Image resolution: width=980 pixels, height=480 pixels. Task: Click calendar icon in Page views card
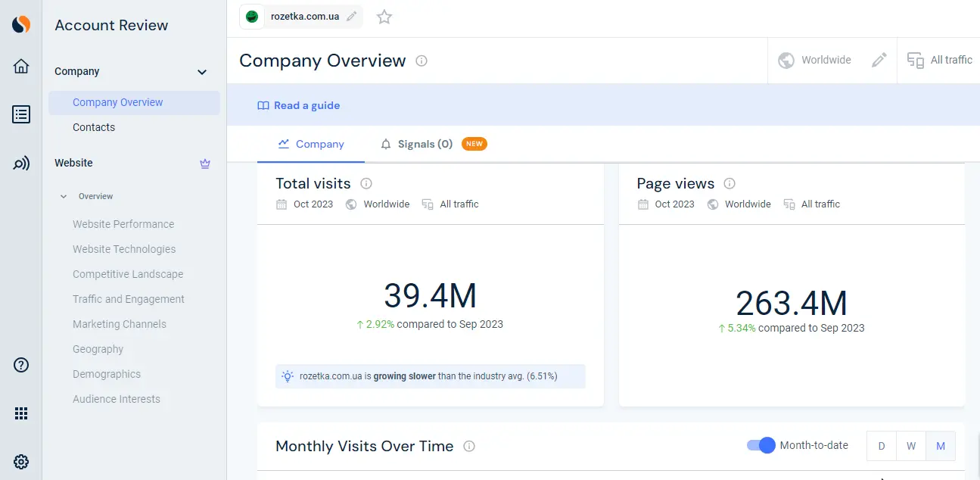point(643,204)
